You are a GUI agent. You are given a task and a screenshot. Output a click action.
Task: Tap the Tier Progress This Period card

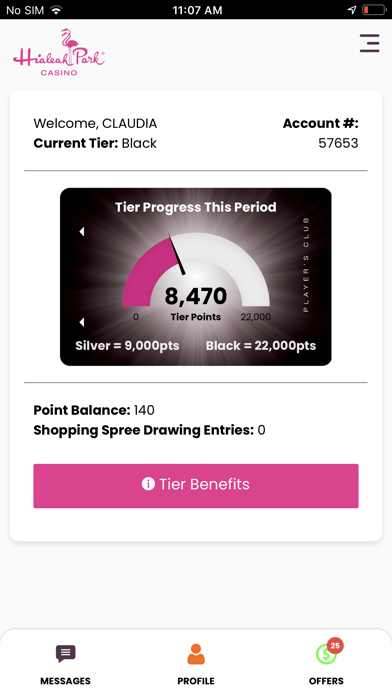pyautogui.click(x=196, y=277)
